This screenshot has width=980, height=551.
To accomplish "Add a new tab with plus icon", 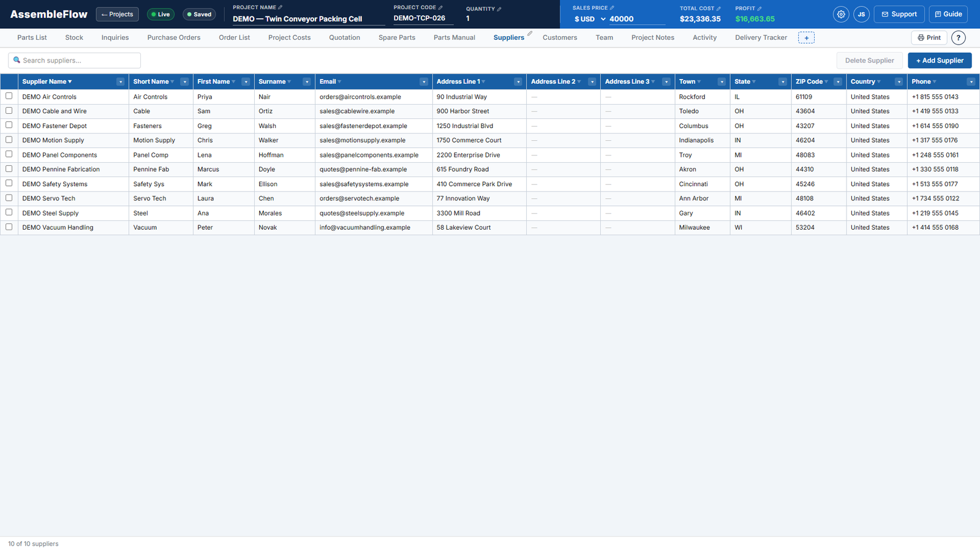I will coord(806,38).
